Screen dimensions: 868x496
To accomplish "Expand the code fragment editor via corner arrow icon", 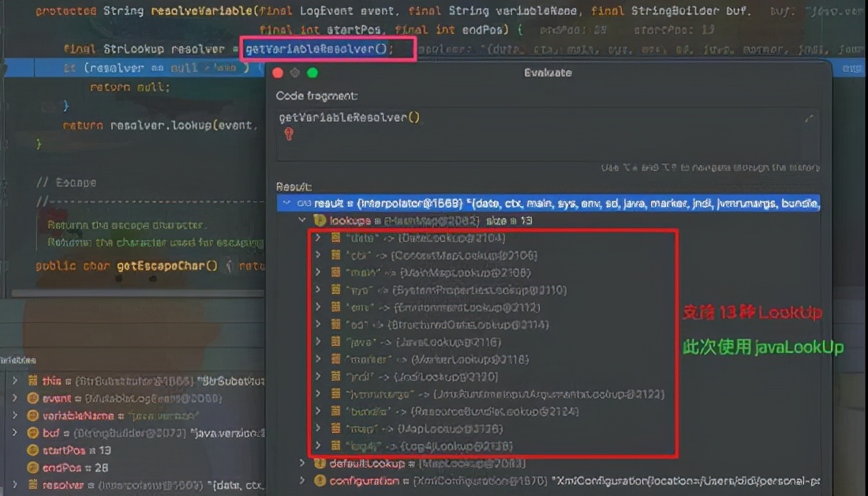I will click(x=809, y=118).
